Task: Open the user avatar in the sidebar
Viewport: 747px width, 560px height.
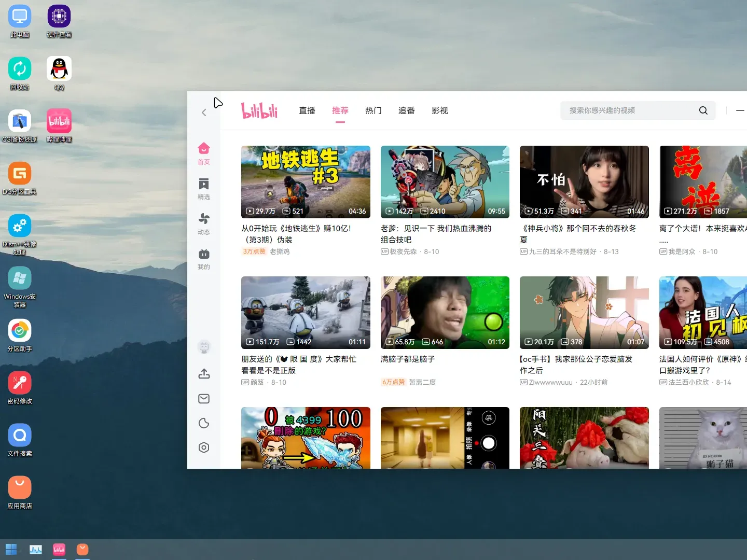Action: [204, 346]
